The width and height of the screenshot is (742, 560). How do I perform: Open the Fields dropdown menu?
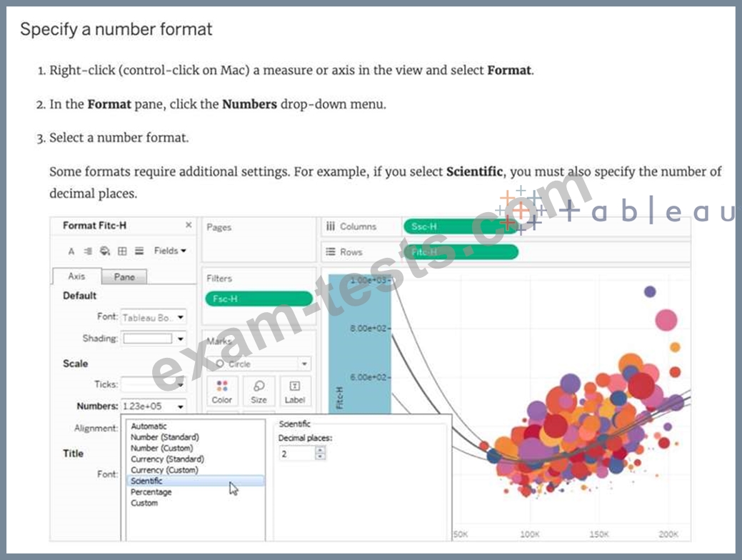[x=170, y=251]
